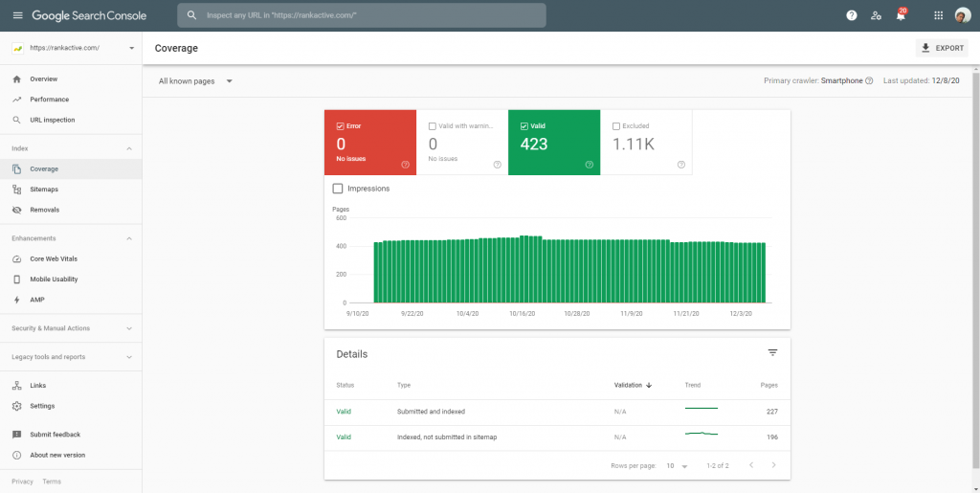Click the About new version info icon

17,455
